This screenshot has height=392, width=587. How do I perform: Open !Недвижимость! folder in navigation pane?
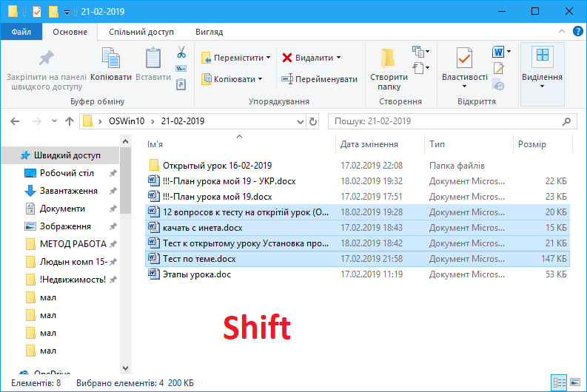pos(73,280)
